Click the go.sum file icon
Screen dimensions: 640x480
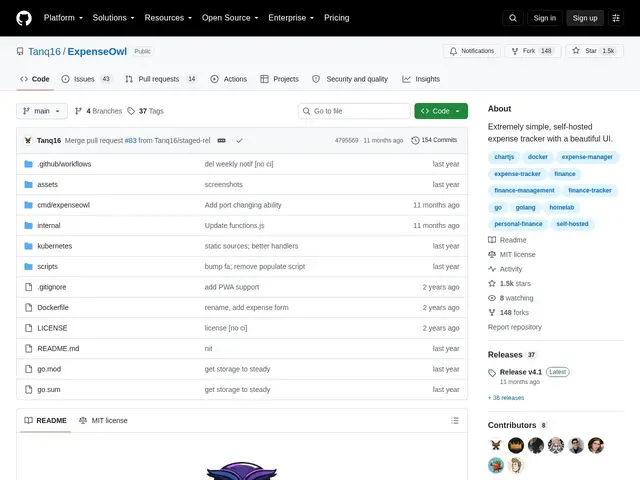pos(28,389)
